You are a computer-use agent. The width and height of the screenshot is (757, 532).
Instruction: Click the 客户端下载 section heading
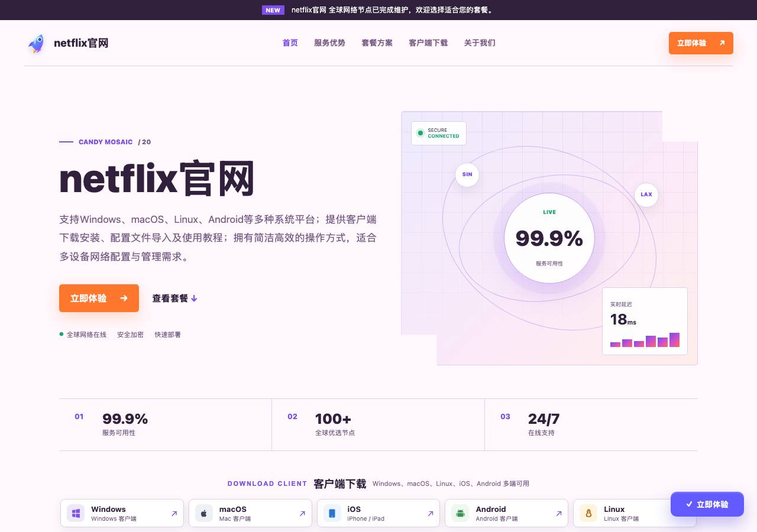click(x=340, y=484)
